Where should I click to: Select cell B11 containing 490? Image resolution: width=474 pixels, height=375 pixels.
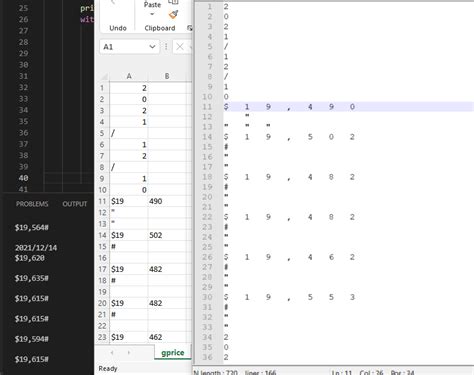pyautogui.click(x=167, y=201)
